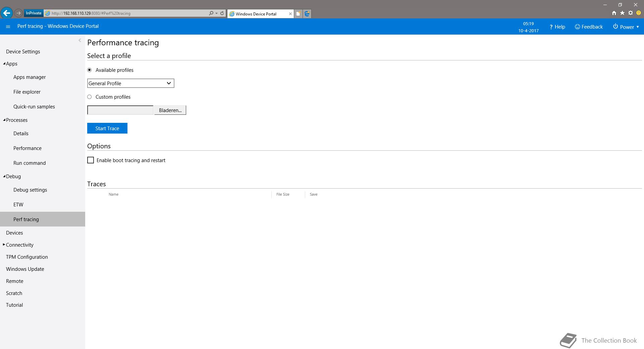Open a new tab button

point(298,14)
